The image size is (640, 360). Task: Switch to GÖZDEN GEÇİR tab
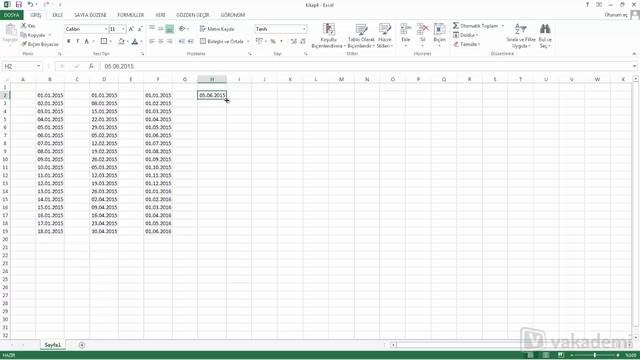193,15
